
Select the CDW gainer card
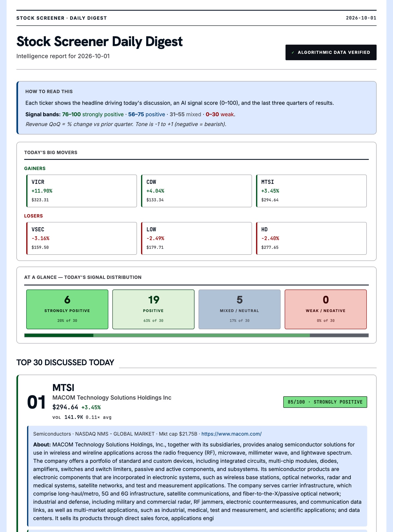196,191
